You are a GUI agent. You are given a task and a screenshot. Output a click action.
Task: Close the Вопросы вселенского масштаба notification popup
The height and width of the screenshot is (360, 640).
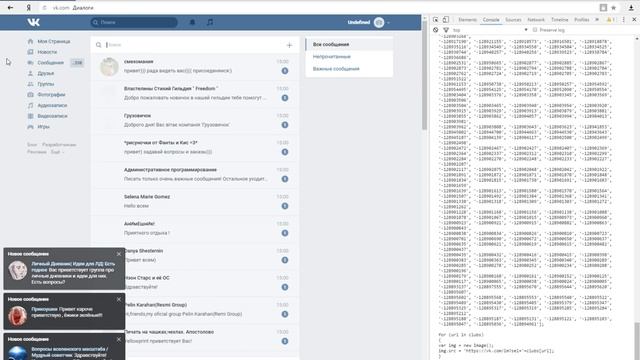[119, 339]
